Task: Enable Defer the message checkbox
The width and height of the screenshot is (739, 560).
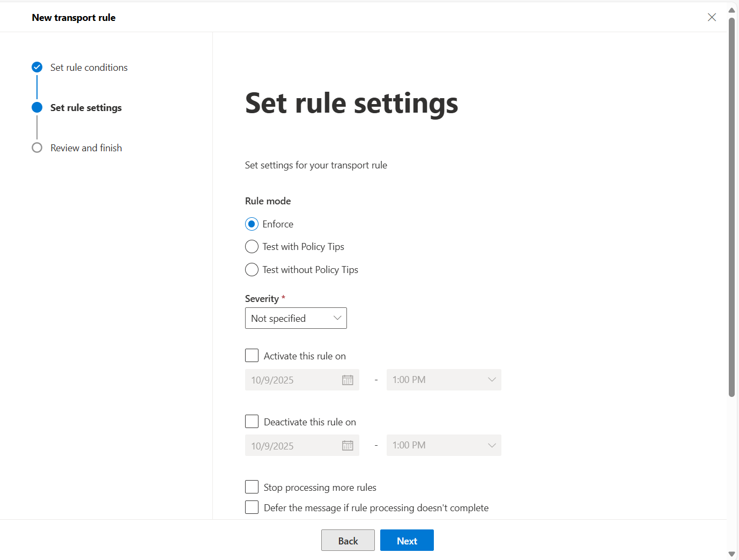Action: tap(252, 507)
